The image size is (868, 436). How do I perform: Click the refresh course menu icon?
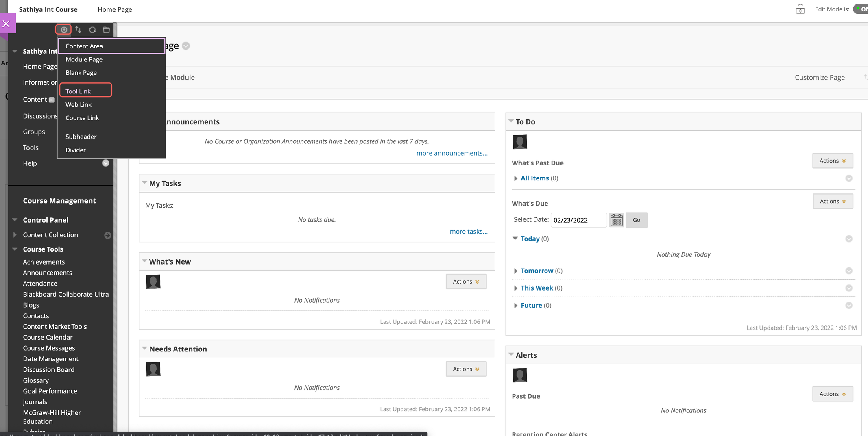coord(92,30)
